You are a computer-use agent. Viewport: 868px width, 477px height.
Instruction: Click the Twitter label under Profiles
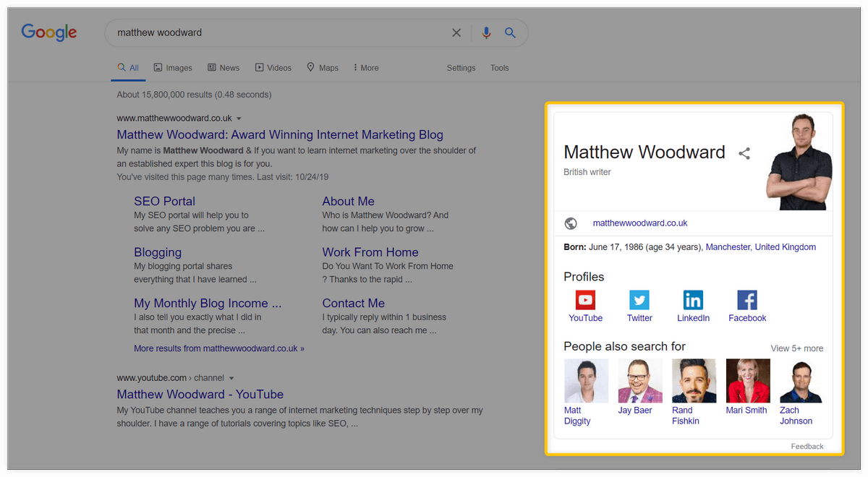[x=639, y=318]
